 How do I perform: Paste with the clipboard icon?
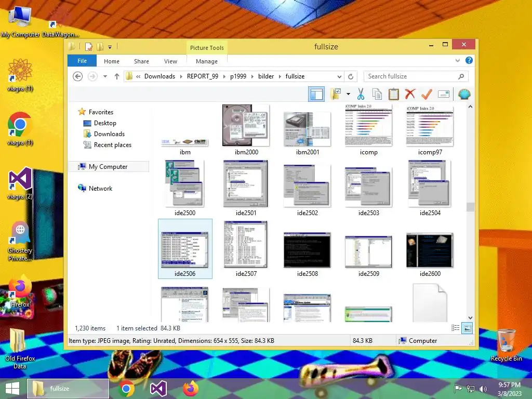point(394,94)
